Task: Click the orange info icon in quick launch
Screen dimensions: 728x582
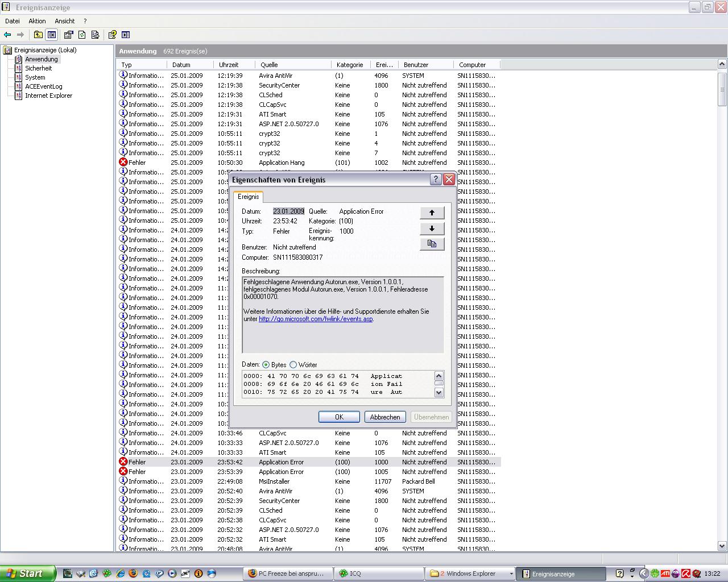Action: pos(198,573)
